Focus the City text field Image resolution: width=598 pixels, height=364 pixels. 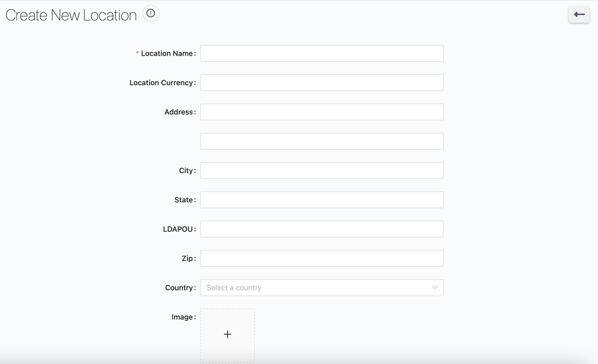(x=322, y=170)
